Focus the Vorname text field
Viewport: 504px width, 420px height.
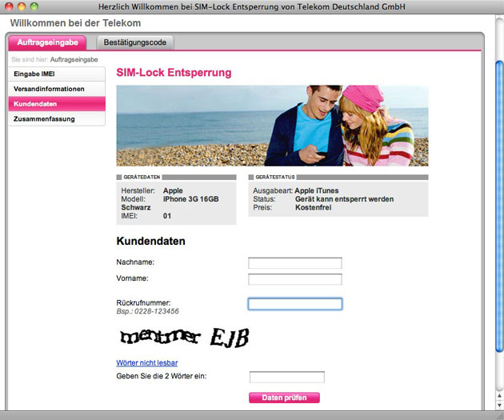(x=294, y=279)
